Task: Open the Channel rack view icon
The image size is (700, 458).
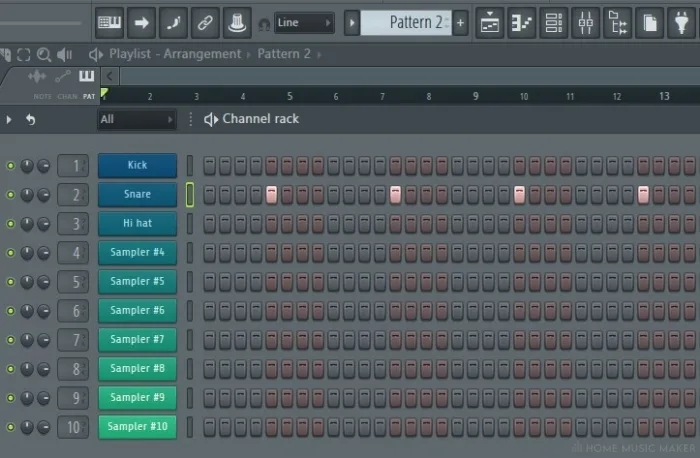Action: pos(554,22)
